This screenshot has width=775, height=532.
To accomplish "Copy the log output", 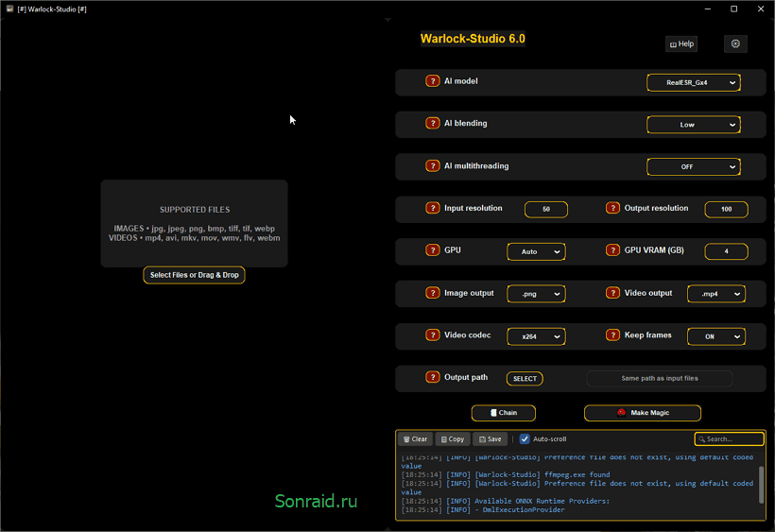I will coord(453,438).
